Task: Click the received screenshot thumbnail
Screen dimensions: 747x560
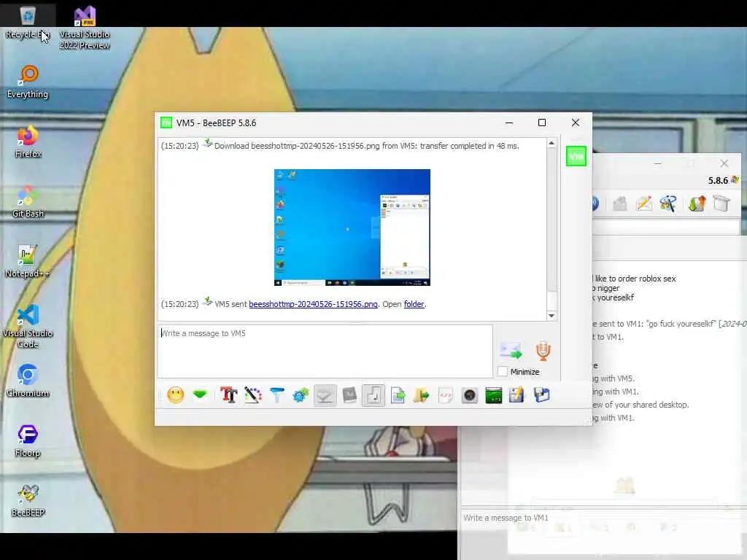Action: pos(352,227)
